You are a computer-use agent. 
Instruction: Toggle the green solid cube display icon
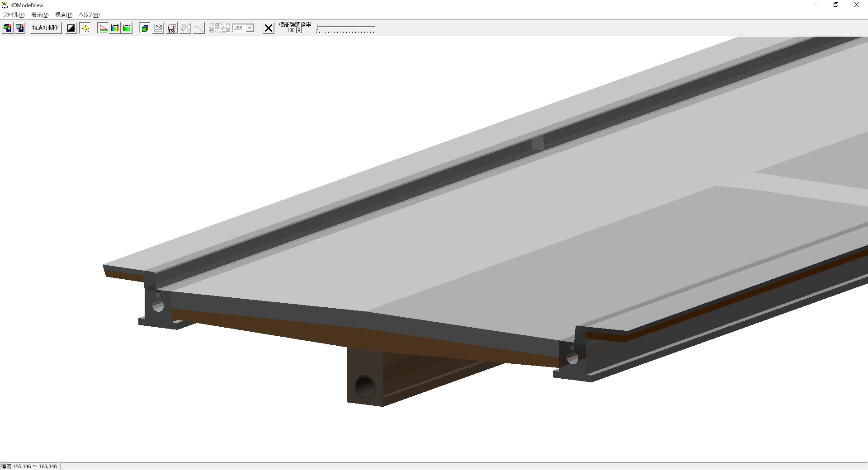click(x=145, y=28)
